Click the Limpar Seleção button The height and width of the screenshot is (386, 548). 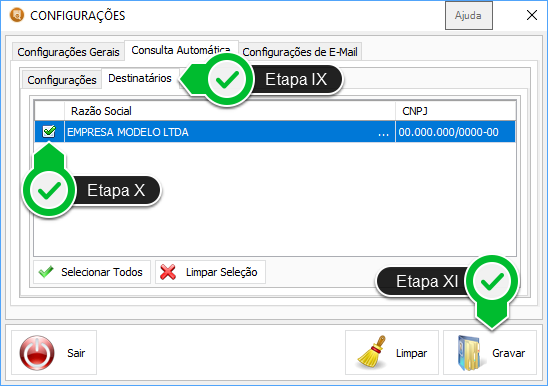point(210,272)
